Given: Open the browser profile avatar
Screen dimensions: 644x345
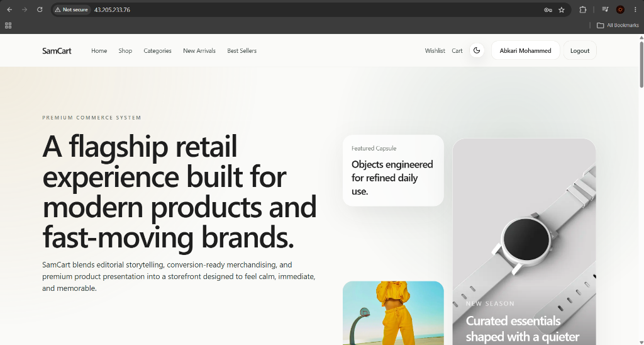Looking at the screenshot, I should 620,9.
